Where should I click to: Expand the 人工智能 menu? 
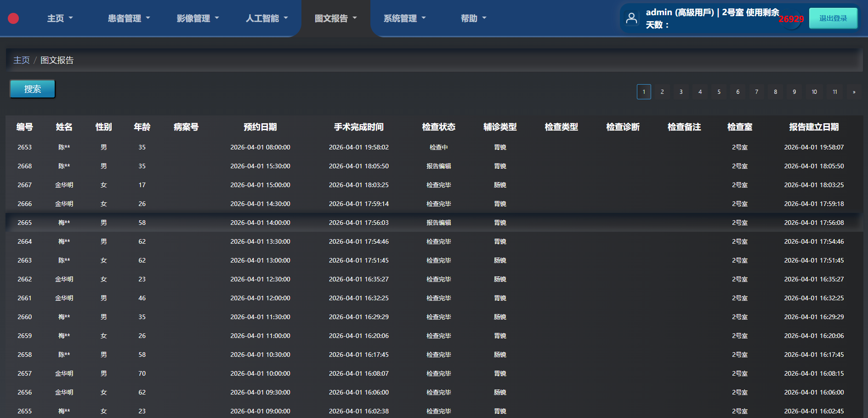click(267, 18)
